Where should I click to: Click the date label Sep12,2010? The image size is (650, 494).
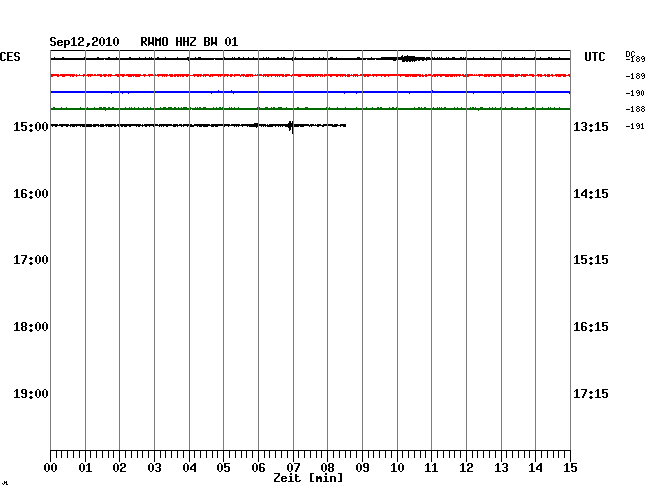click(x=84, y=42)
